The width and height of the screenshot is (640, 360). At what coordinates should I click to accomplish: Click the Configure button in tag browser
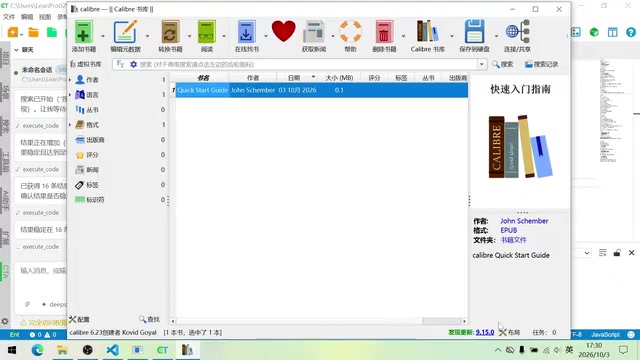click(79, 319)
